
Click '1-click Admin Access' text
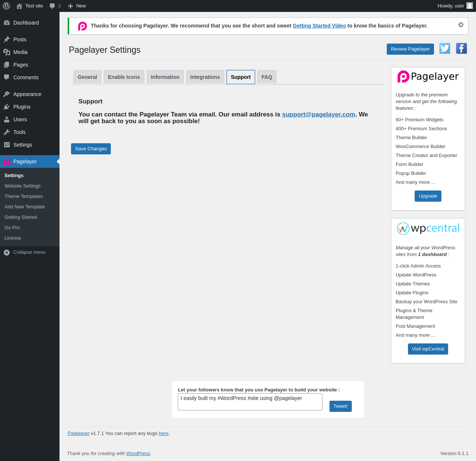418,266
